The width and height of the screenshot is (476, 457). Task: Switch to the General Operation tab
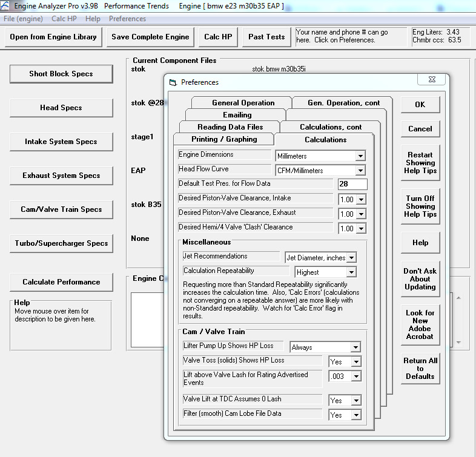(x=243, y=103)
